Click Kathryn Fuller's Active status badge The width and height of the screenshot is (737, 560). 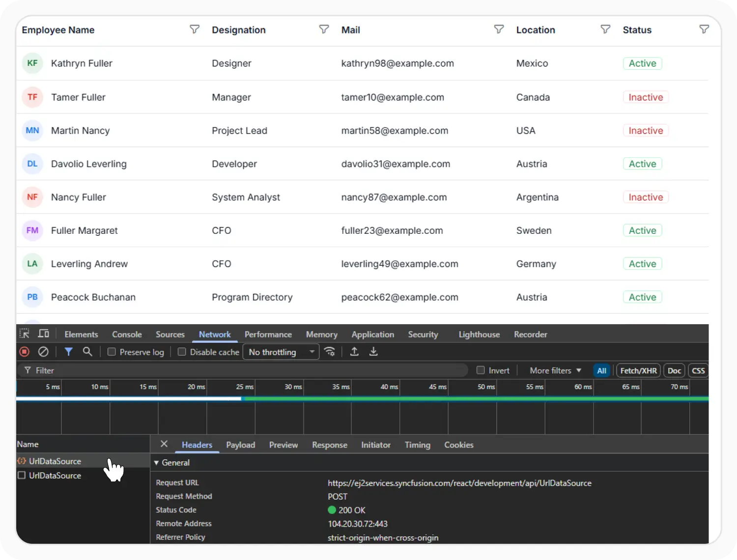[x=643, y=63]
